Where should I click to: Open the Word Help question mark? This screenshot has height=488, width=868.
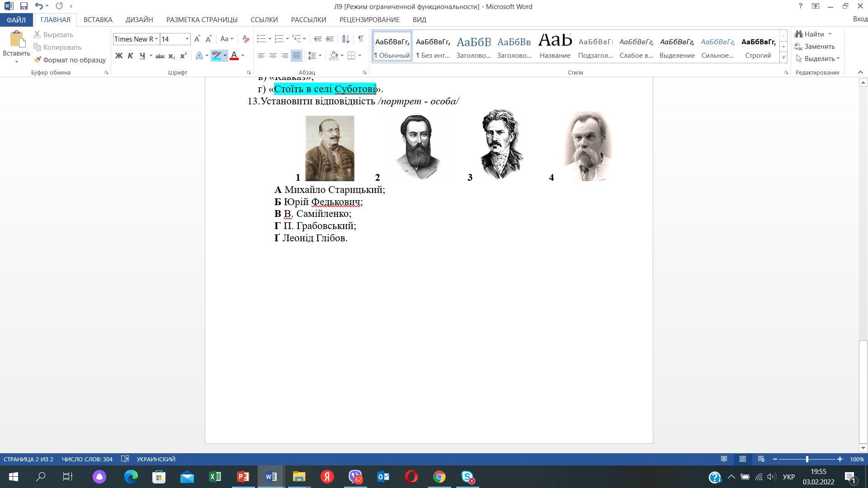[800, 6]
